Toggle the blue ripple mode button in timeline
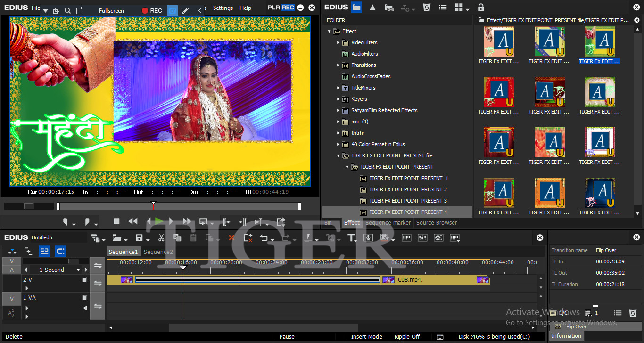 (60, 251)
